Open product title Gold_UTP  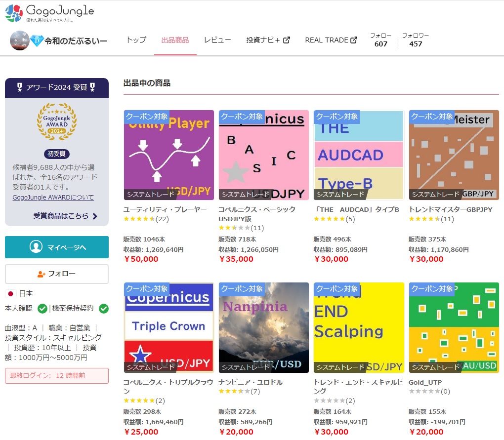(x=425, y=382)
